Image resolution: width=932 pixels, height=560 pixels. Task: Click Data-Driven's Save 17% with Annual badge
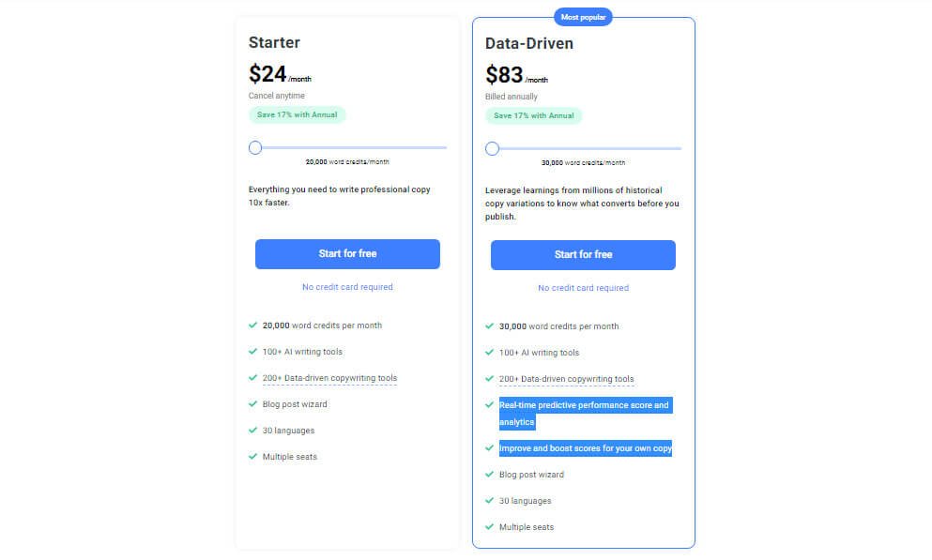533,115
